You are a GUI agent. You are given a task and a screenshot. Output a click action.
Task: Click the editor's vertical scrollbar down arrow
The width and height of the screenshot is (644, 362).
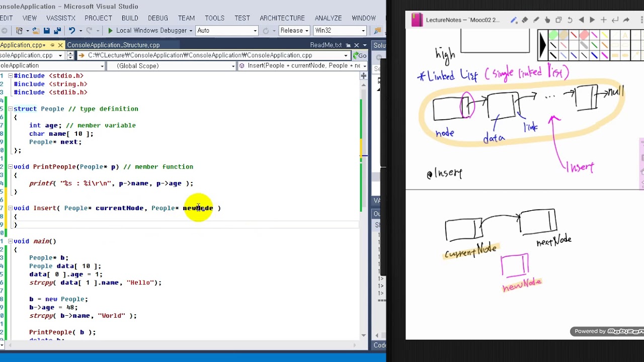[364, 335]
